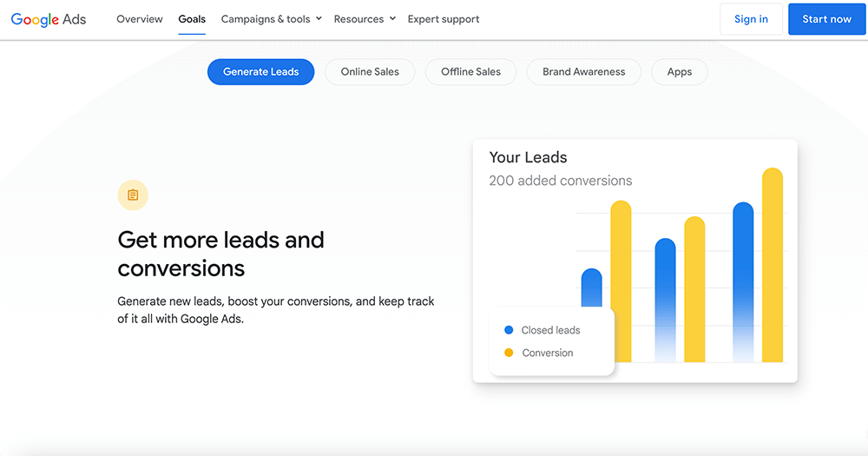Click the tallest yellow bar in chart
This screenshot has height=456, width=868.
click(x=773, y=265)
